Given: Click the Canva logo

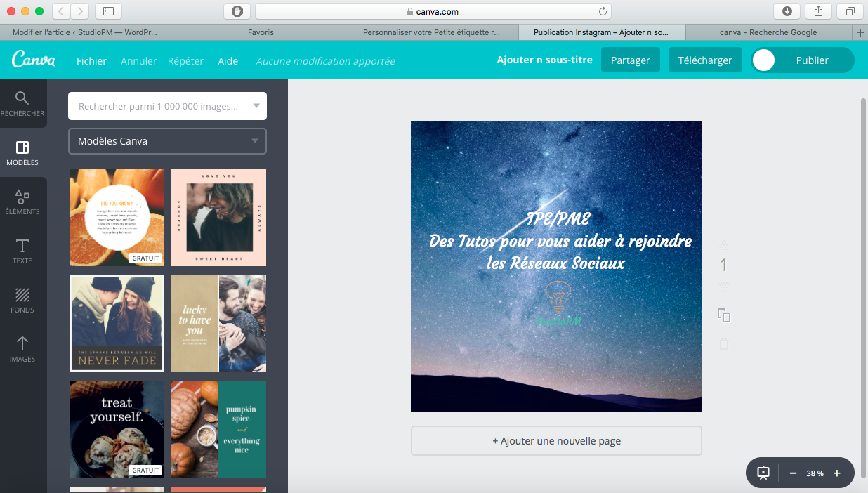Looking at the screenshot, I should coord(33,60).
